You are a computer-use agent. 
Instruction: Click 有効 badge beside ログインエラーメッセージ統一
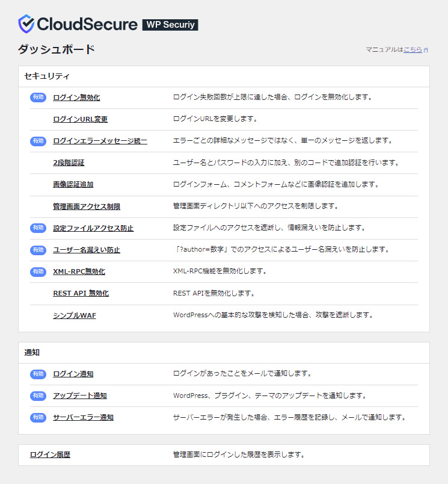click(38, 141)
